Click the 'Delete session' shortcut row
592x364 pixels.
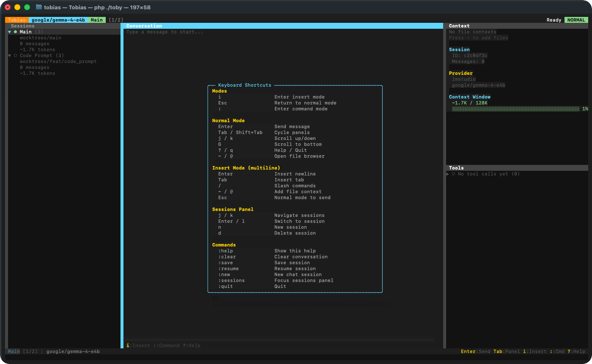coord(295,233)
